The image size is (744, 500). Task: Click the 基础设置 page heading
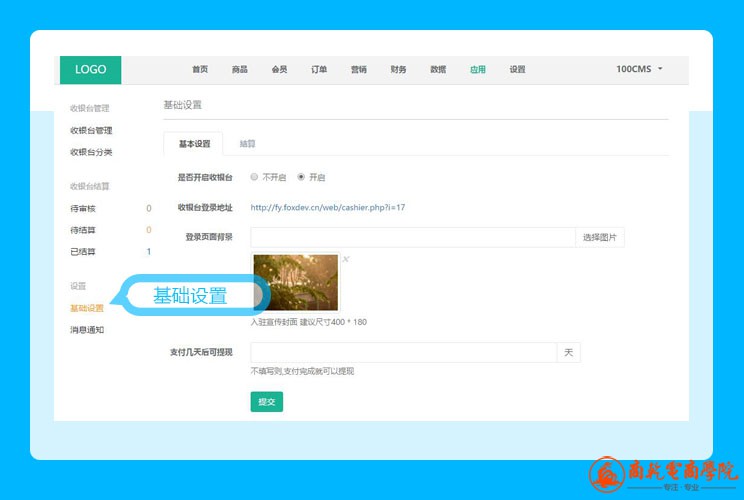click(183, 105)
